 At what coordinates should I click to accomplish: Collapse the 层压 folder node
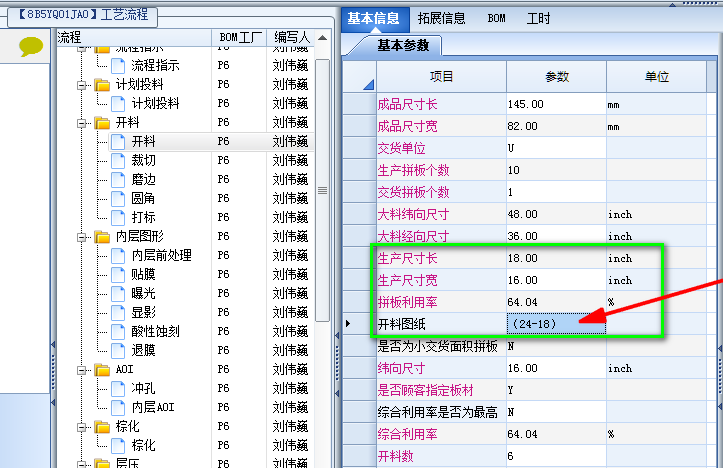[x=82, y=464]
